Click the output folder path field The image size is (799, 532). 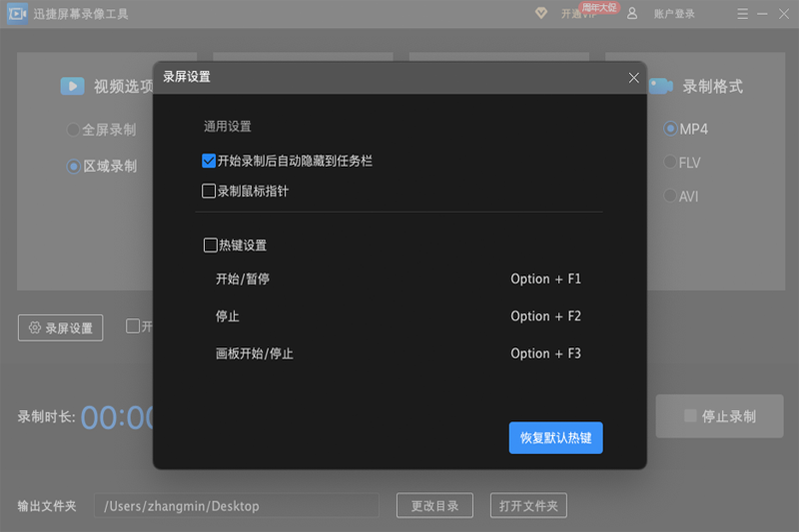click(237, 505)
